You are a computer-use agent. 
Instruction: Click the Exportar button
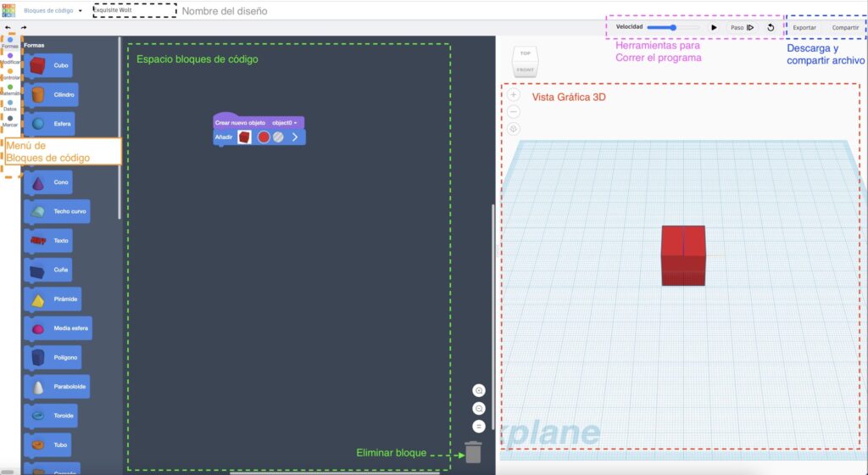pos(804,27)
